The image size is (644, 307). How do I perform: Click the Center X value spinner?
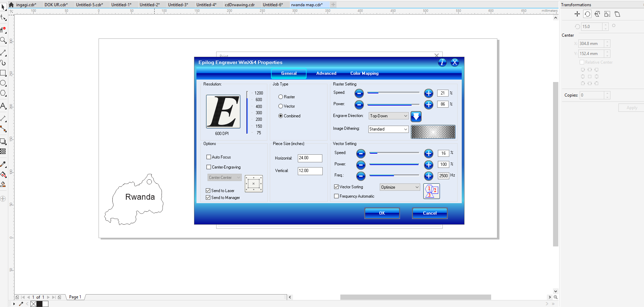pyautogui.click(x=607, y=44)
